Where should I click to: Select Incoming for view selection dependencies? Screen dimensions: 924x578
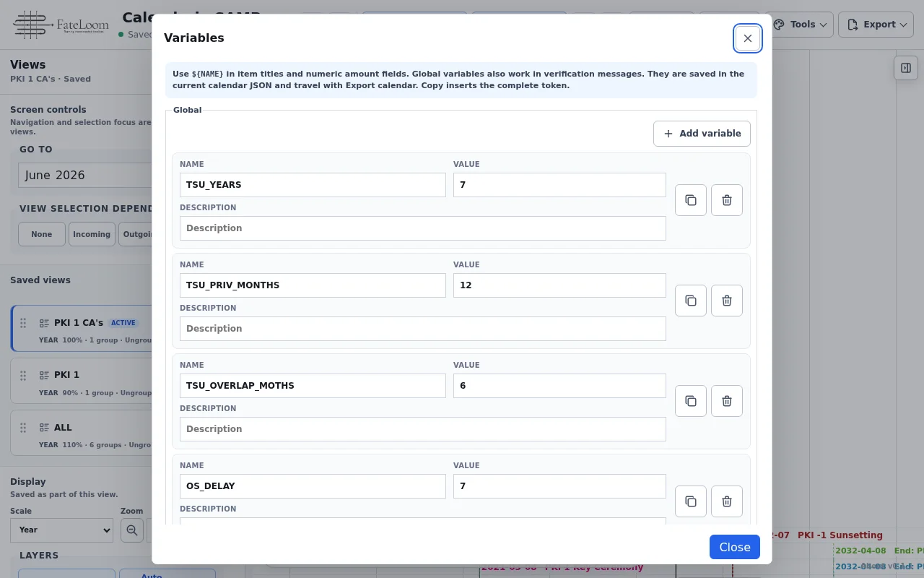coord(92,234)
